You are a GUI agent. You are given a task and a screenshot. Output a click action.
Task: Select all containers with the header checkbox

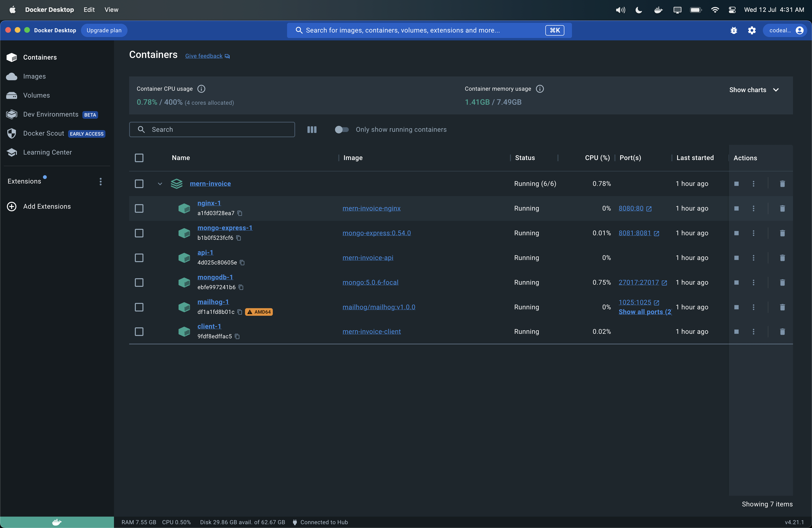tap(139, 158)
